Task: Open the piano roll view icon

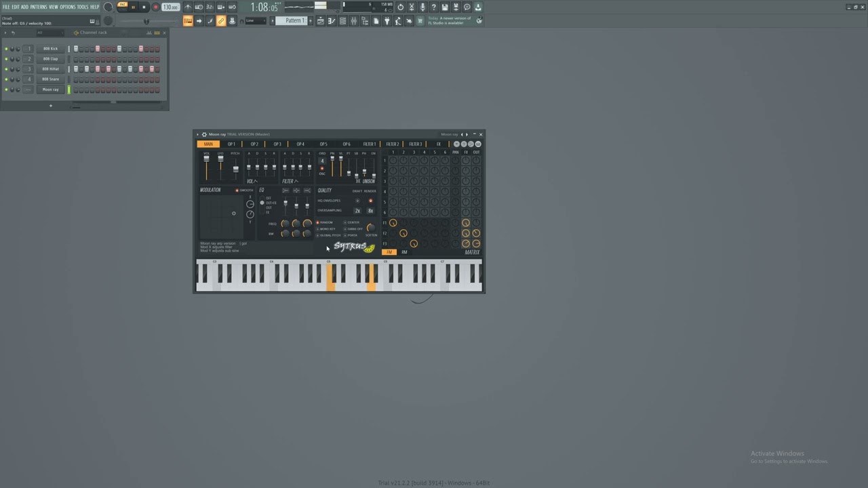Action: point(332,21)
